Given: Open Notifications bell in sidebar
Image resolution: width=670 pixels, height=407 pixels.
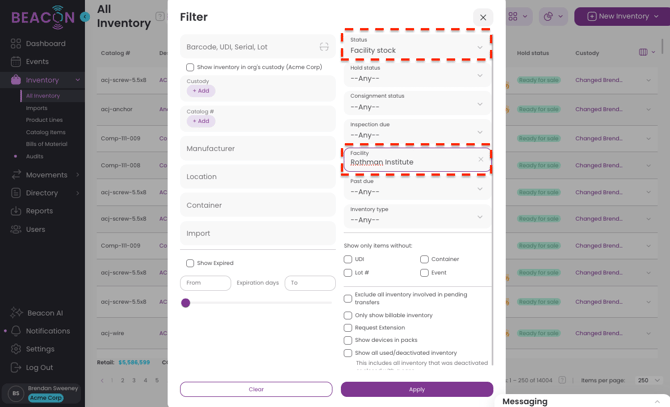Looking at the screenshot, I should point(16,331).
